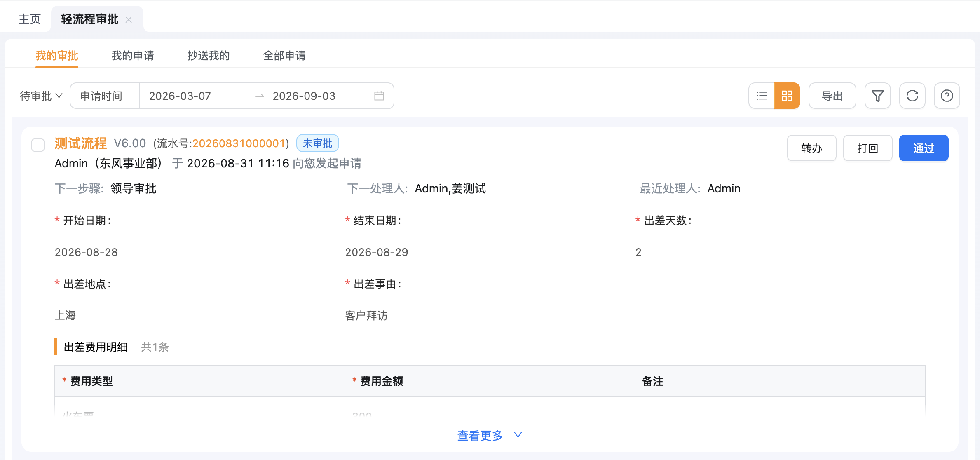This screenshot has height=460, width=980.
Task: Tick the 测试流程 record checkbox
Action: (38, 145)
